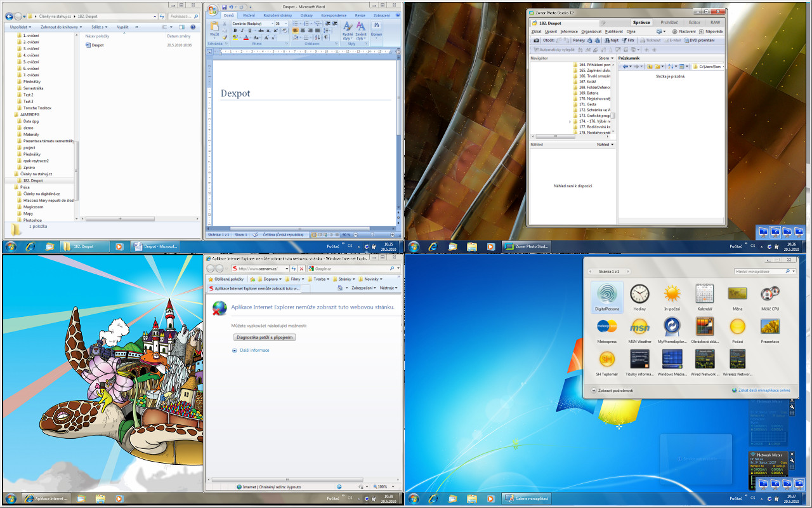Open the Kalendář gadget
This screenshot has width=812, height=508.
(x=705, y=297)
